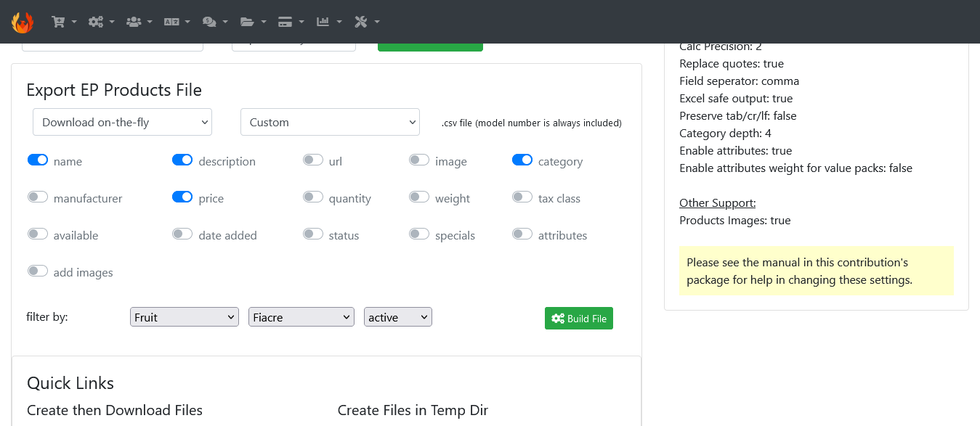Viewport: 980px width, 426px height.
Task: Click the Replace quotes: true text
Action: pos(732,63)
